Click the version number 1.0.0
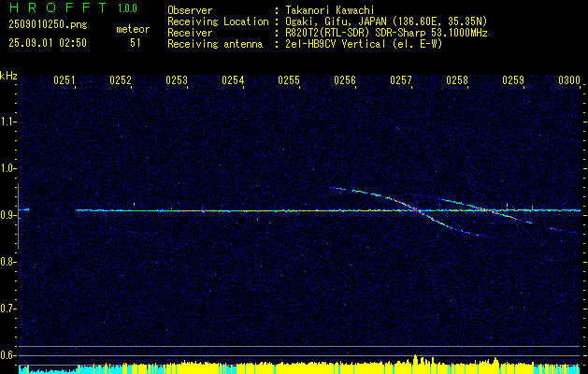588x374 pixels. (127, 8)
